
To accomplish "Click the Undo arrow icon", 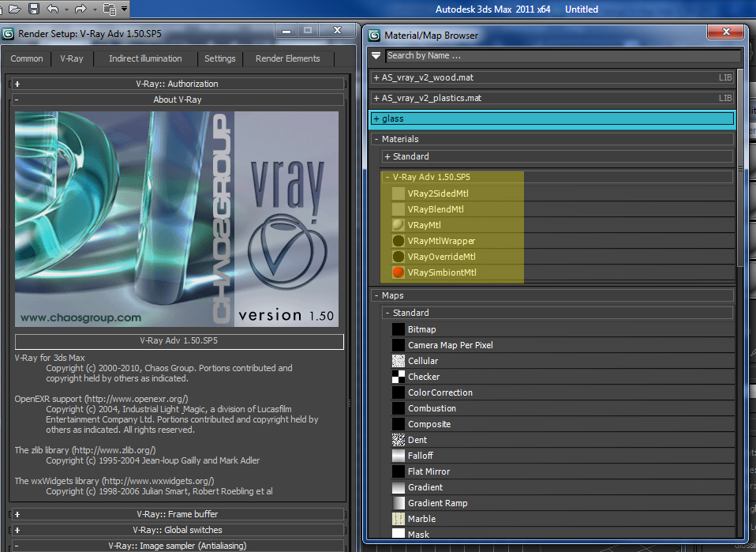I will pyautogui.click(x=53, y=9).
